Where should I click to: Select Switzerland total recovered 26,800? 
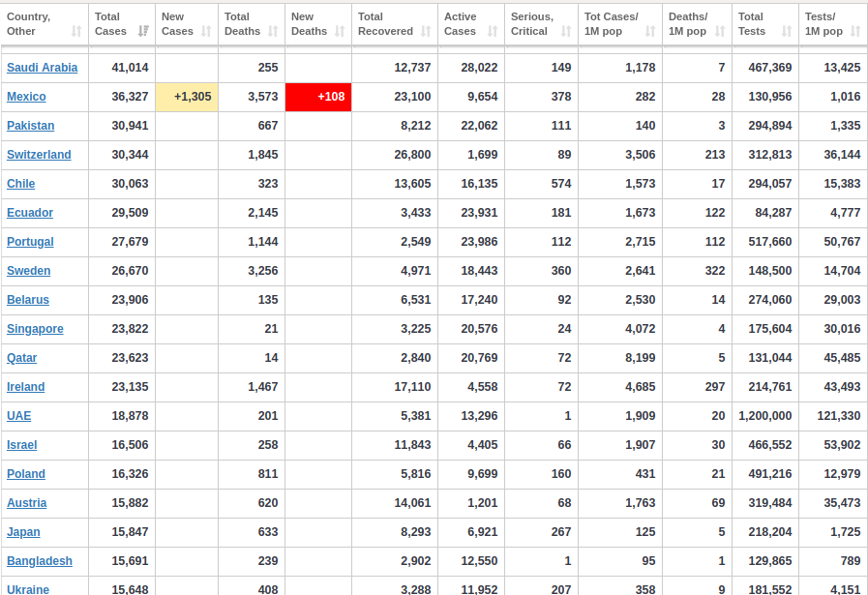point(412,155)
